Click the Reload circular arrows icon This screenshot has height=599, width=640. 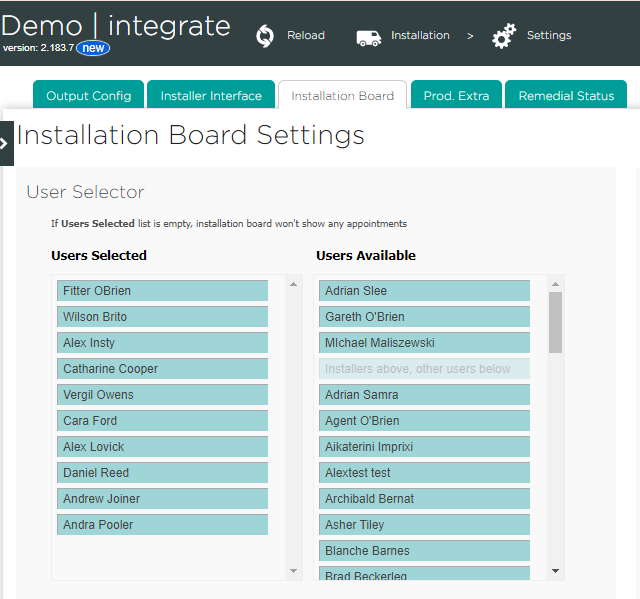[265, 36]
